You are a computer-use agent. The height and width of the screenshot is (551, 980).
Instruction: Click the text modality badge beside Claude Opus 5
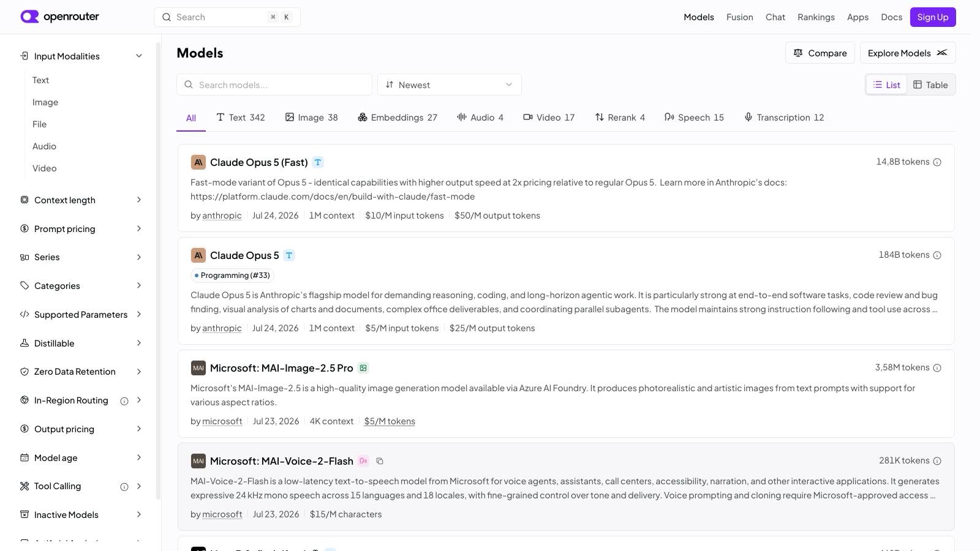coord(289,255)
